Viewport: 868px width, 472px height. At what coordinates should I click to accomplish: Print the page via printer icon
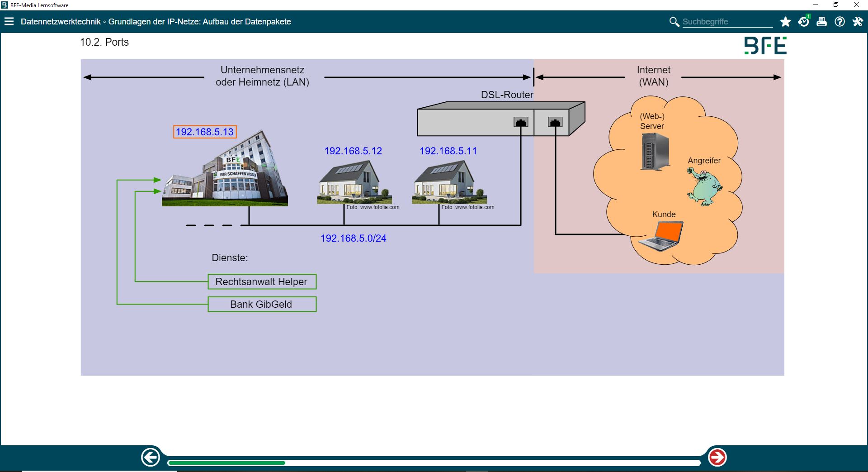pos(821,22)
